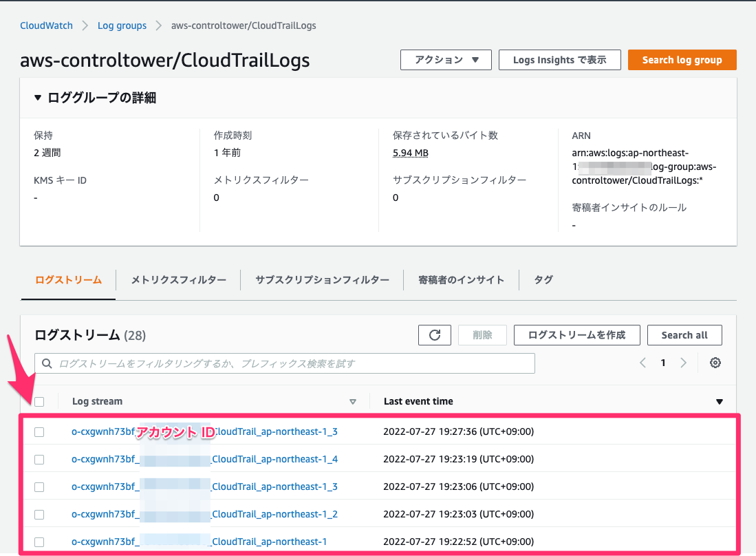This screenshot has width=756, height=556.
Task: Refresh the log streams list
Action: (434, 334)
